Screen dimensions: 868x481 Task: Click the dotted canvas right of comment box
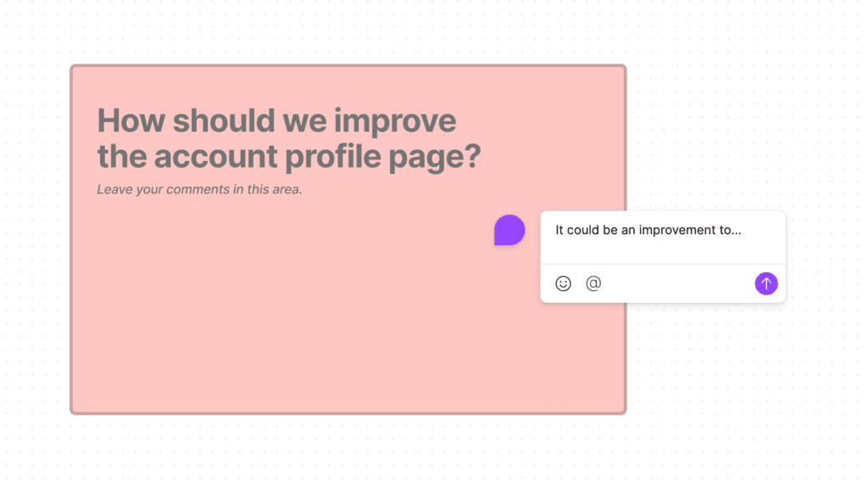(x=826, y=254)
